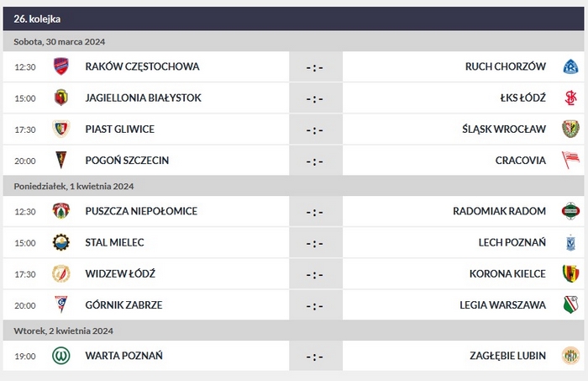Click the Raków Częstochowa club crest
588x381 pixels.
click(x=61, y=66)
